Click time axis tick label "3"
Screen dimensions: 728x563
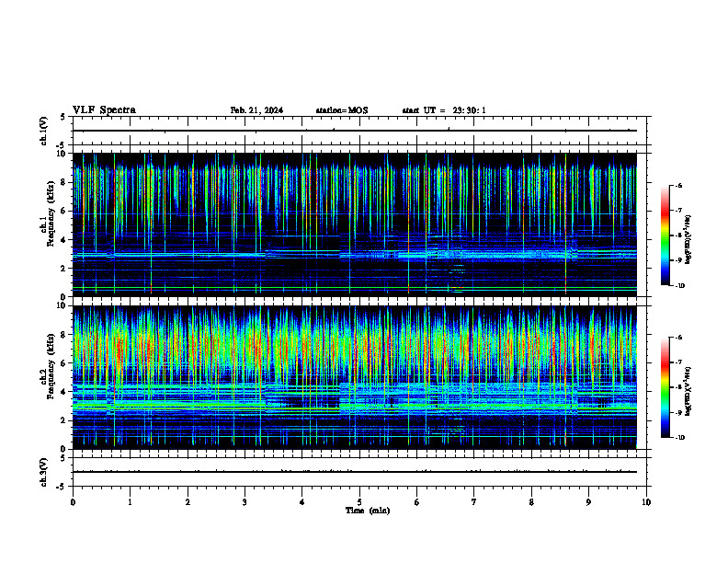[245, 502]
